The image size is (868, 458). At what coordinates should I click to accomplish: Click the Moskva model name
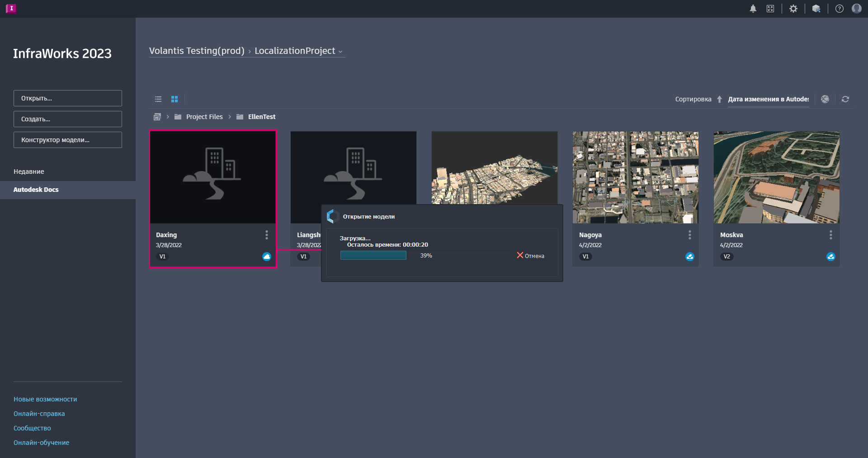731,235
